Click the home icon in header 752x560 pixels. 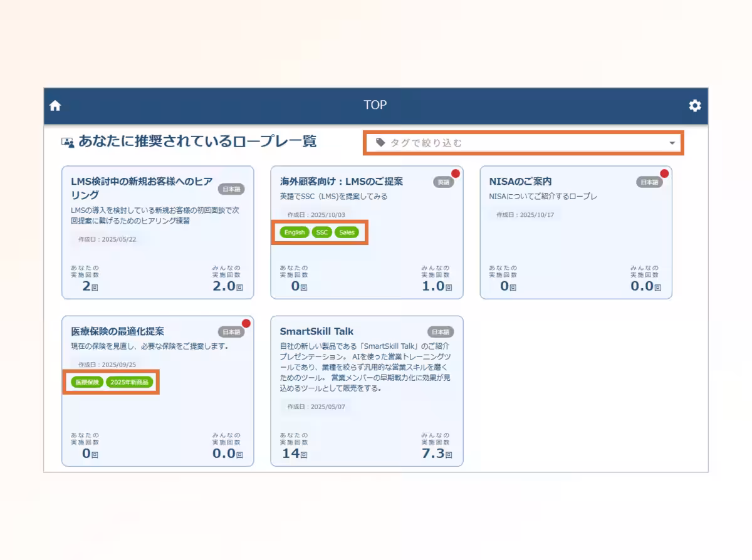click(55, 106)
